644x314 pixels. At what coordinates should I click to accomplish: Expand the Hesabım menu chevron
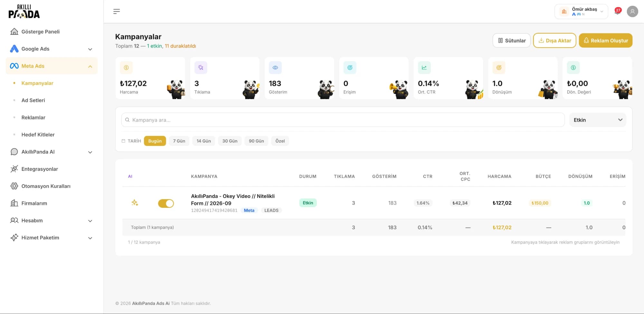point(90,221)
